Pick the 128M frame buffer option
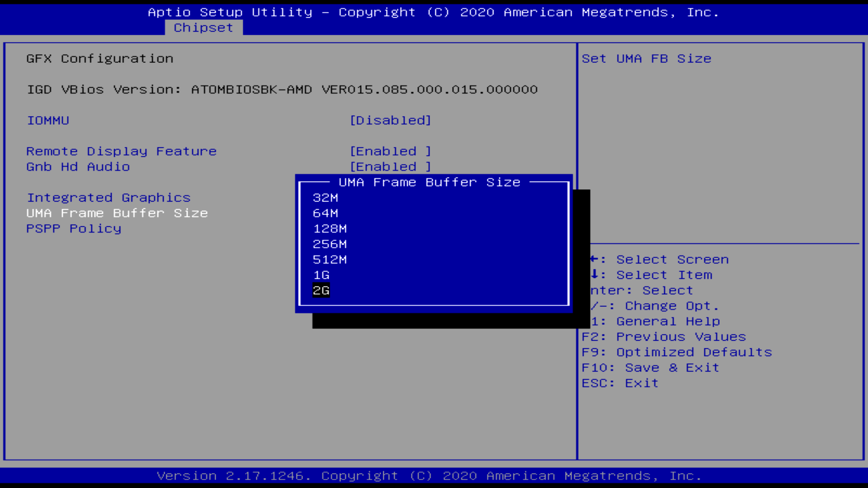 (x=330, y=229)
